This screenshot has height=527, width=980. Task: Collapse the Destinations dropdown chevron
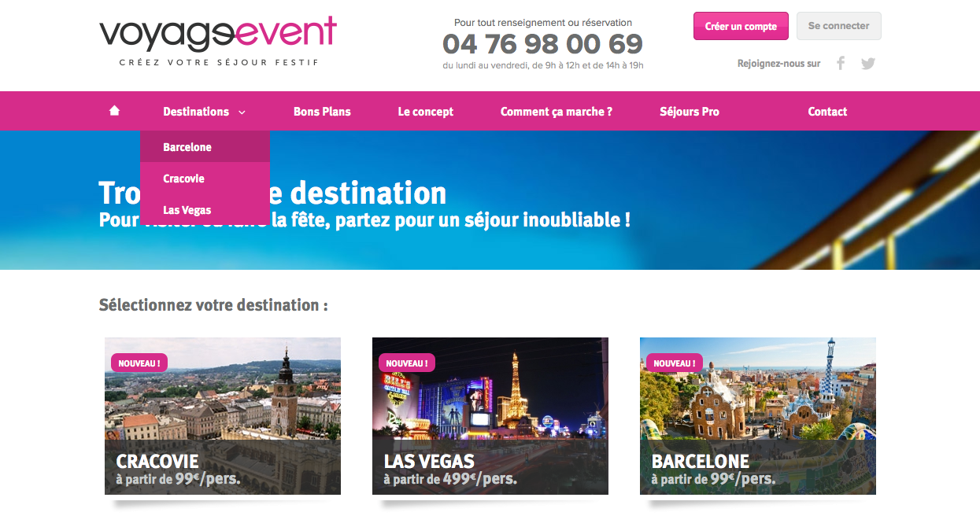242,112
